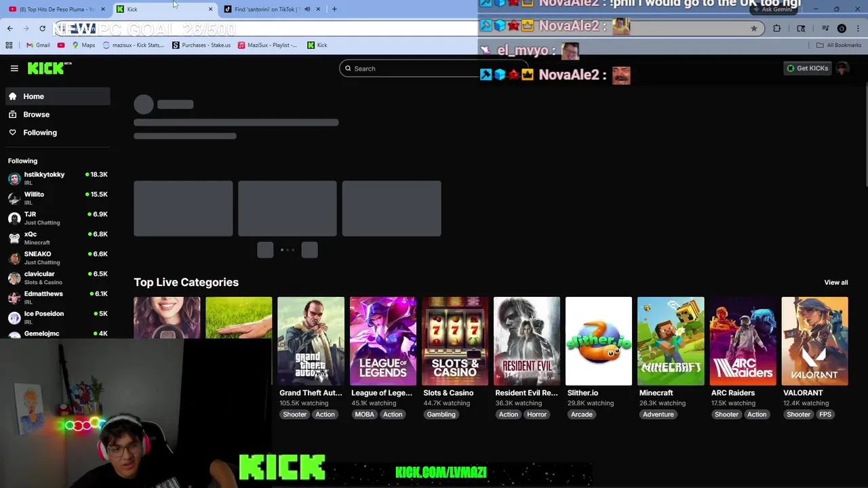The image size is (868, 488).
Task: Open the Slots & Casino category thumbnail
Action: tap(455, 341)
